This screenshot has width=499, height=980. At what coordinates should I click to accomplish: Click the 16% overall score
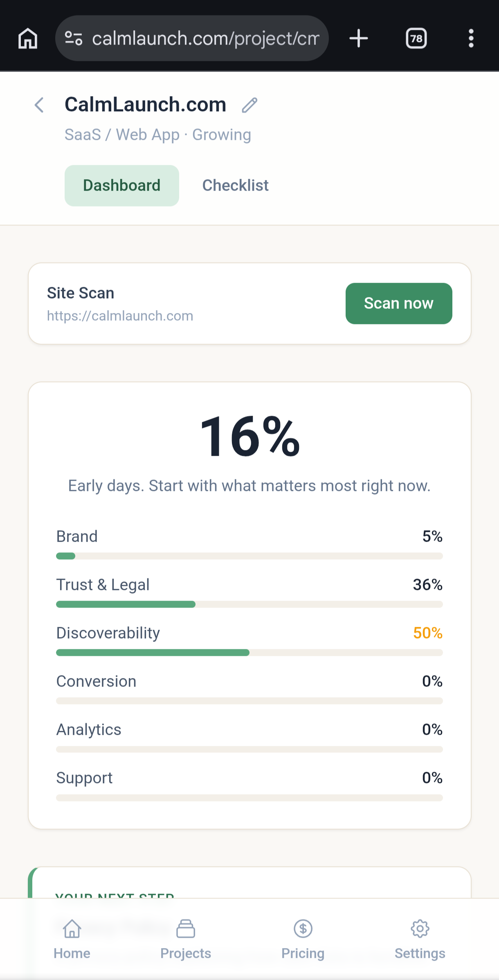point(249,437)
